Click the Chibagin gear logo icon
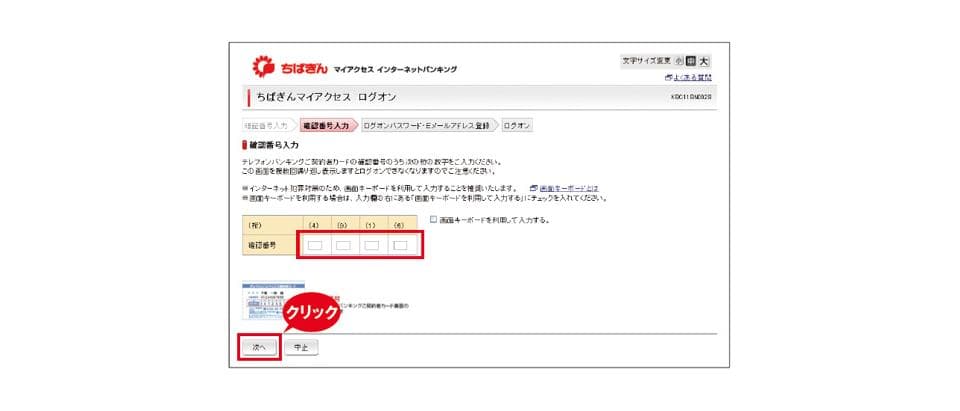Image resolution: width=960 pixels, height=411 pixels. (264, 67)
